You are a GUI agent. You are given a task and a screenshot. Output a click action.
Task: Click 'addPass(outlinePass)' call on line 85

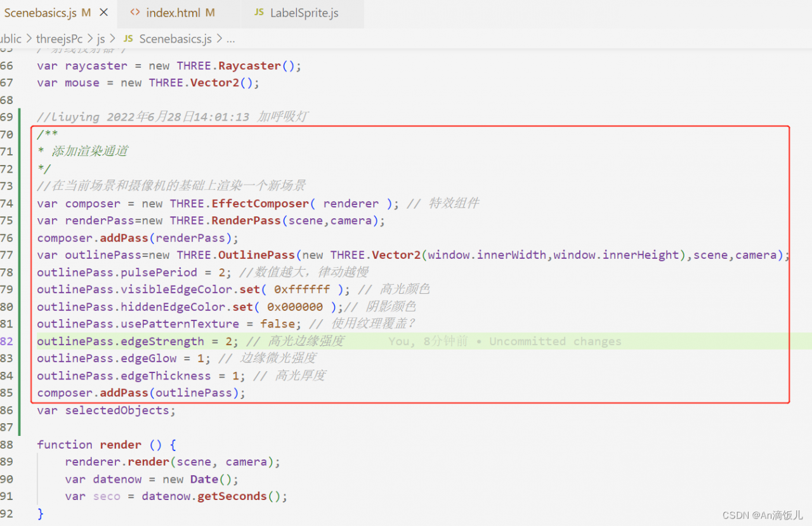(169, 393)
